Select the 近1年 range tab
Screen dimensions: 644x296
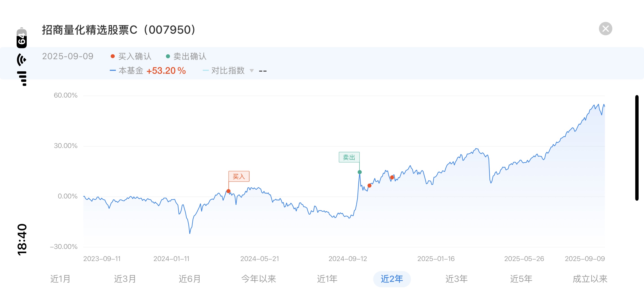point(327,279)
